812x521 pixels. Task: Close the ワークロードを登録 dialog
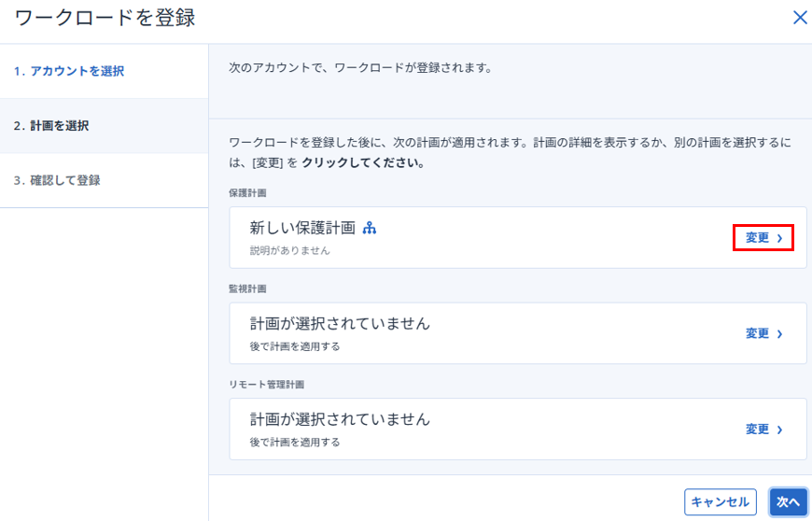click(799, 18)
